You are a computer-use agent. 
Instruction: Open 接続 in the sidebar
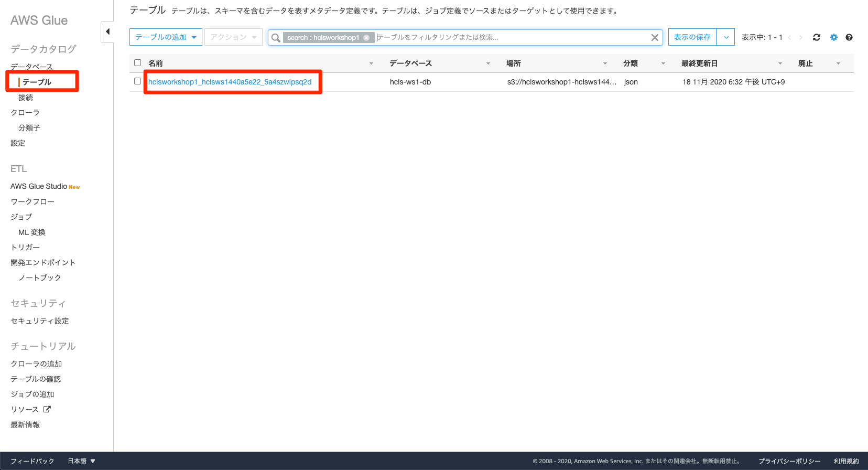(x=26, y=97)
